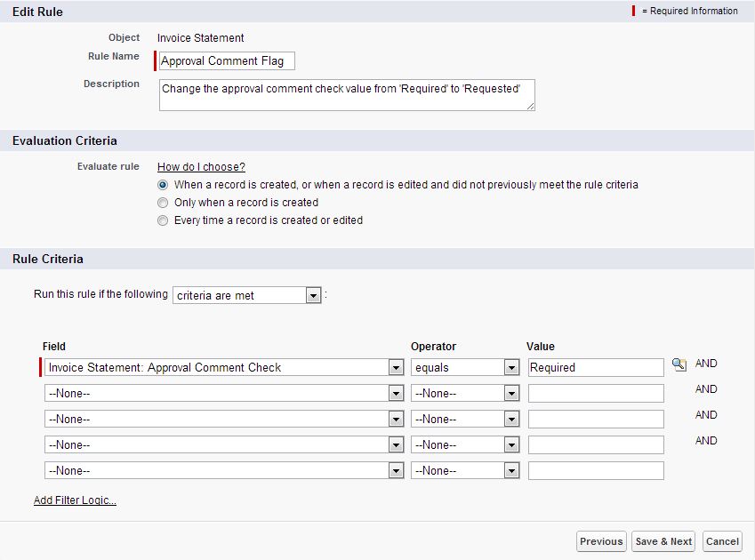Click the Value field containing 'Required'
The image size is (755, 560).
click(x=595, y=367)
